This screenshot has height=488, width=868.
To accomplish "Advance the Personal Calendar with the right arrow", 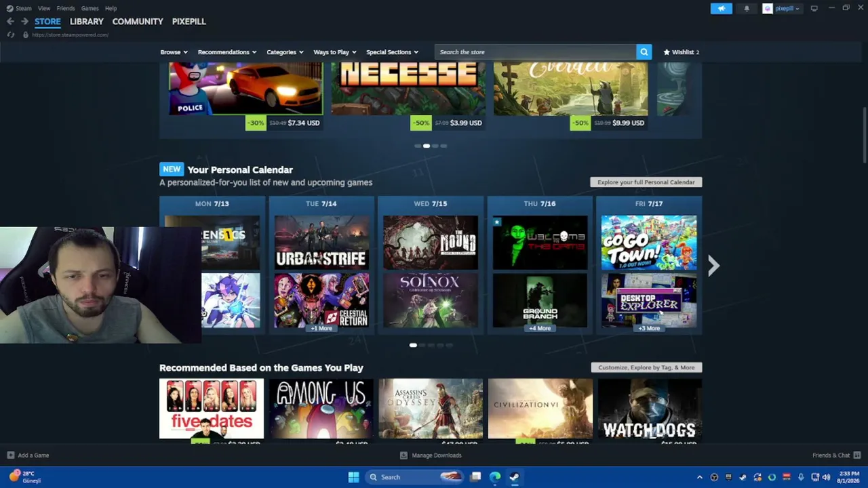I will (x=713, y=266).
